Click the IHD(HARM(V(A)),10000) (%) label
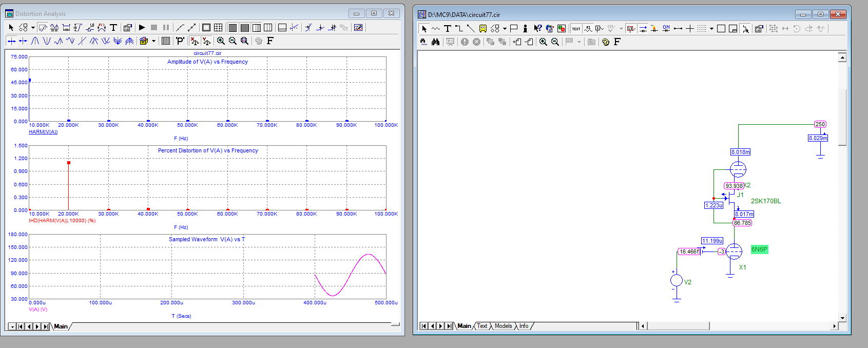 coord(62,221)
